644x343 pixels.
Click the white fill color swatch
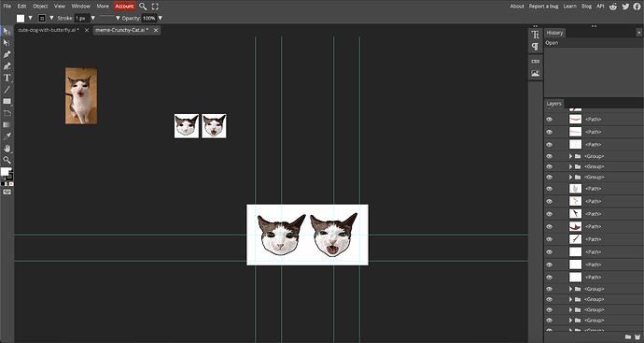coord(21,18)
